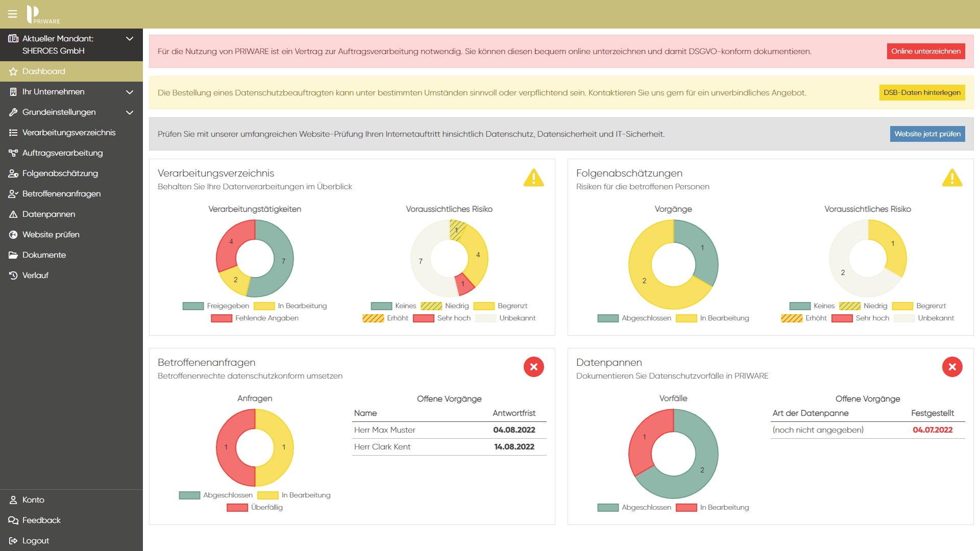The width and height of the screenshot is (980, 551).
Task: Expand the Aktueller Mandant dropdown
Action: point(130,39)
